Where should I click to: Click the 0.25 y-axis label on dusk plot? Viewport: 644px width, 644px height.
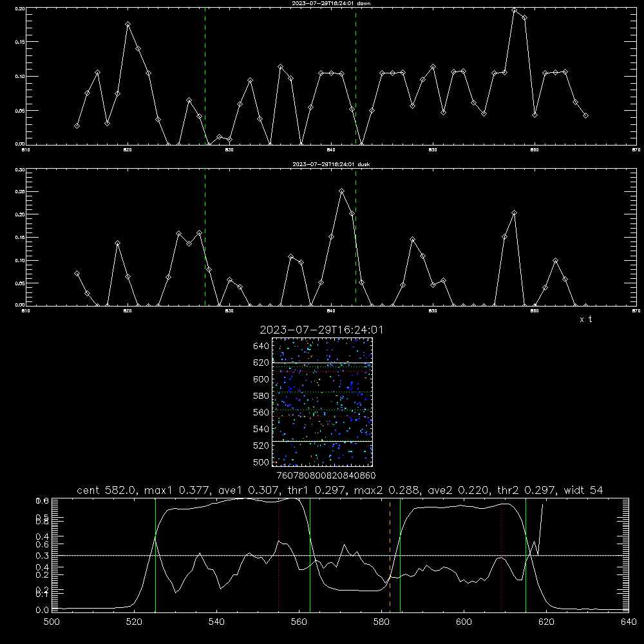(20, 192)
